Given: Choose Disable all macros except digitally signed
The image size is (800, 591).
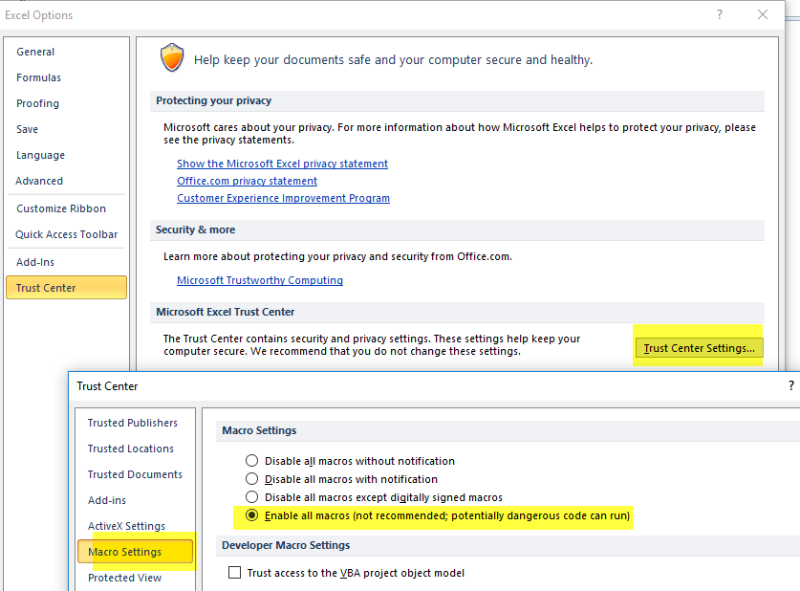Looking at the screenshot, I should (252, 497).
